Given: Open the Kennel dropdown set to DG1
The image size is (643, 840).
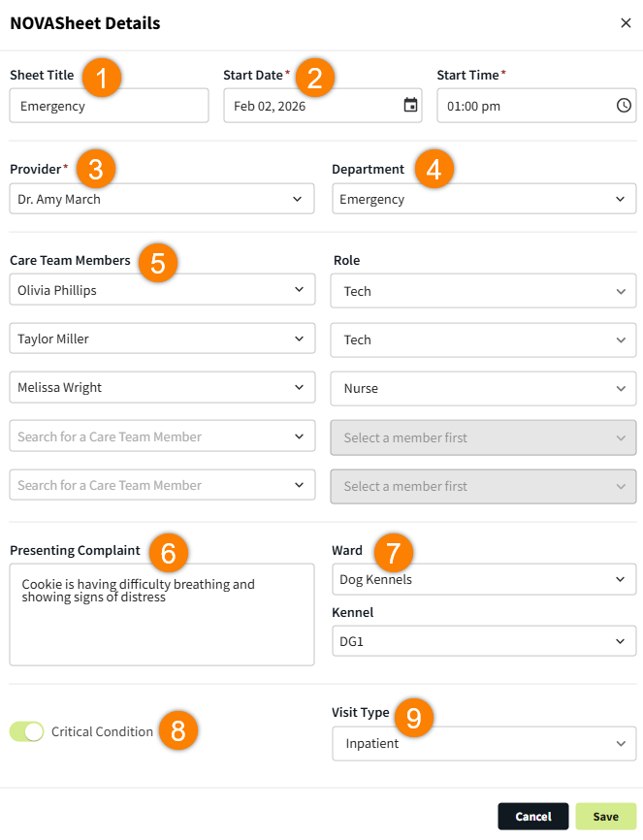Looking at the screenshot, I should (x=484, y=641).
